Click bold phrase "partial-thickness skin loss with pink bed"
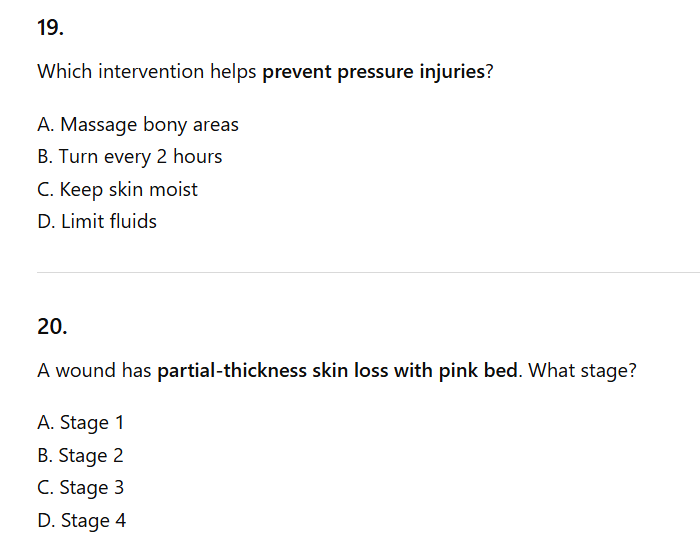 338,371
